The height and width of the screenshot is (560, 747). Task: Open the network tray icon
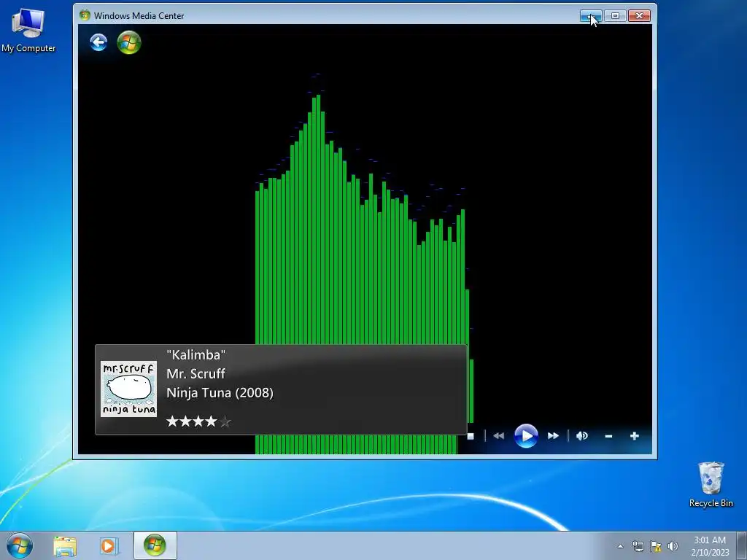pos(638,546)
